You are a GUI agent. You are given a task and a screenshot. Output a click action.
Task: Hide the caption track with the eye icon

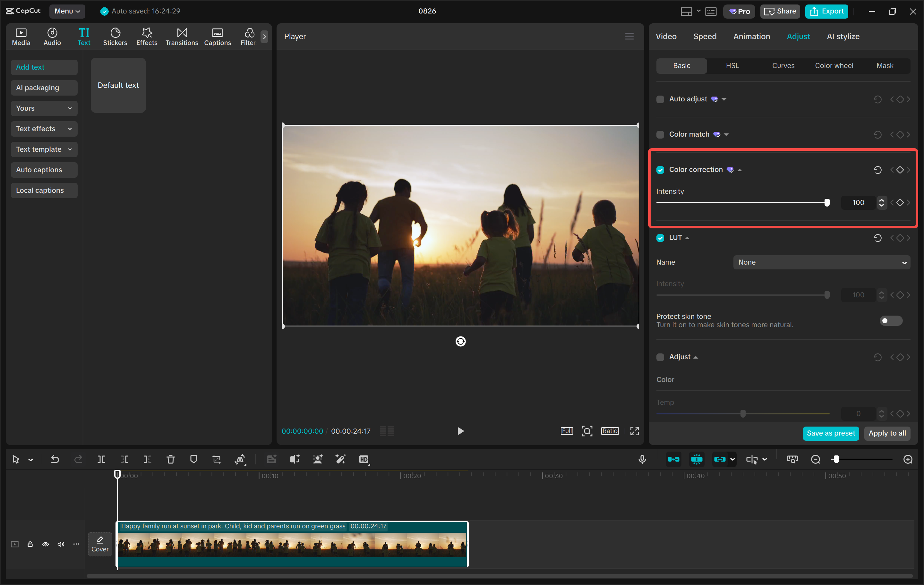45,544
